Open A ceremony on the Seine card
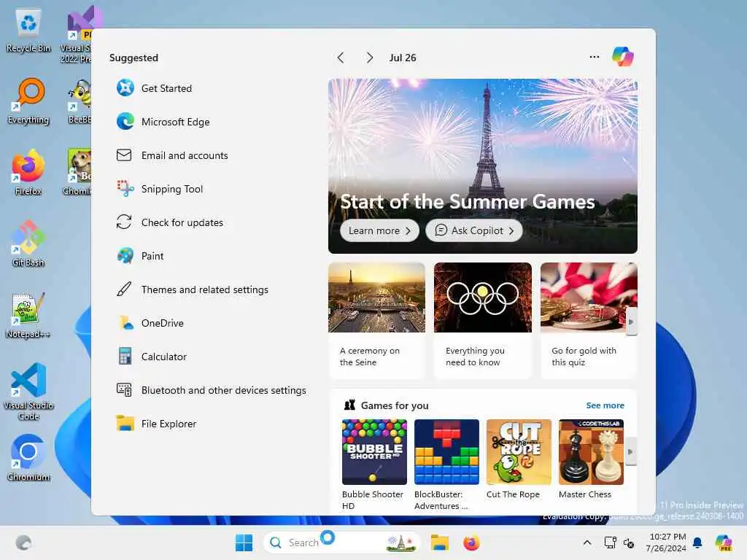747x560 pixels. click(377, 320)
